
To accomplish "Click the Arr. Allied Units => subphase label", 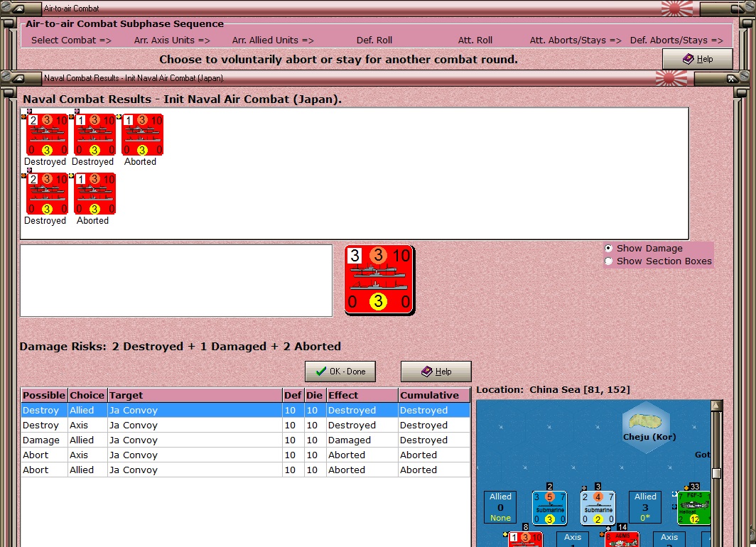I will 273,40.
